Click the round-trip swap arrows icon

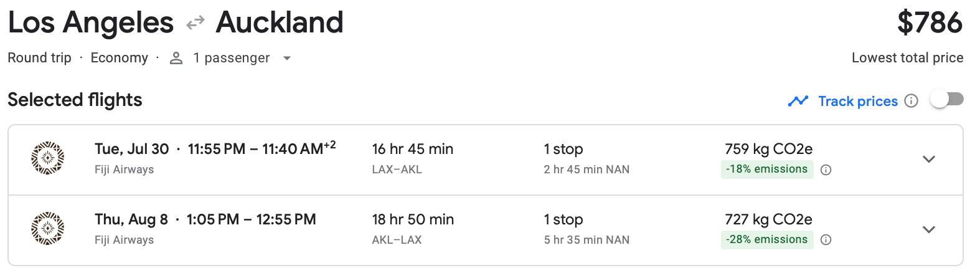click(x=196, y=23)
